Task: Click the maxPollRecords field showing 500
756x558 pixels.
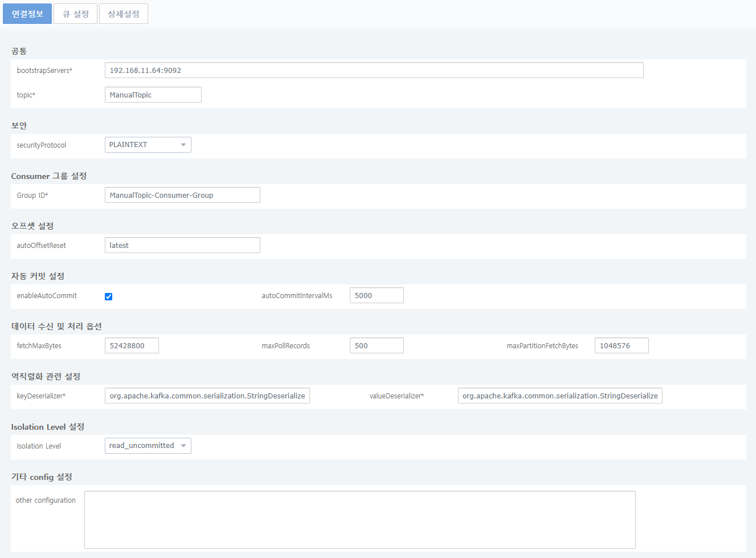Action: point(377,345)
